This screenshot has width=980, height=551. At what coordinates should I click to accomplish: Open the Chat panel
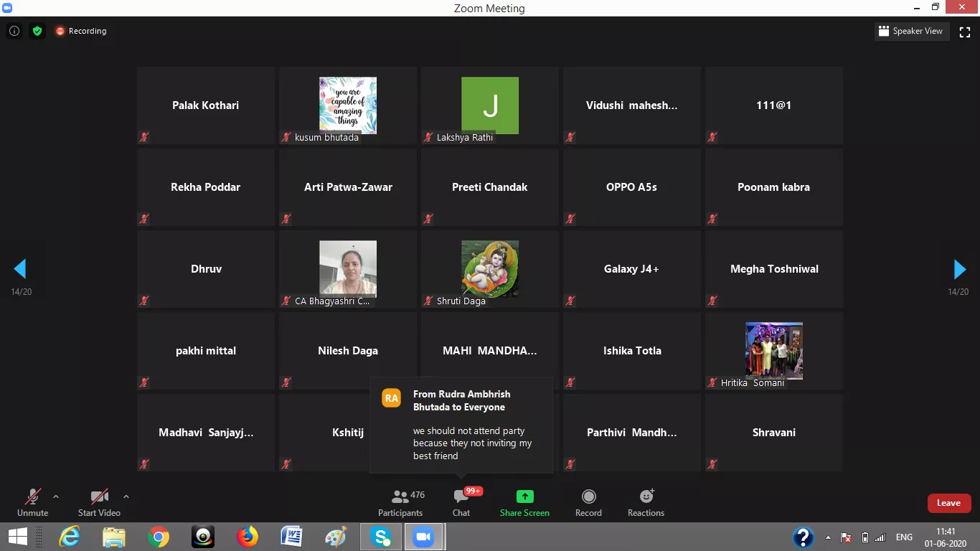pyautogui.click(x=461, y=503)
